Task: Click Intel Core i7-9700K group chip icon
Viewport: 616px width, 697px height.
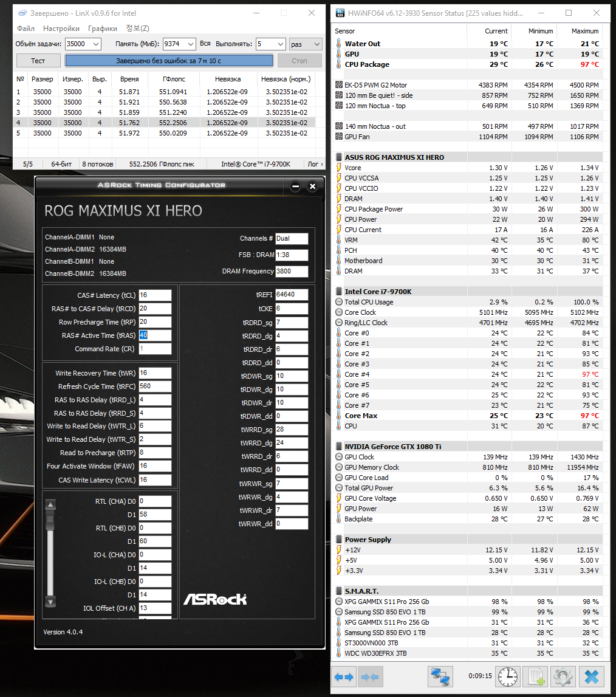Action: pyautogui.click(x=338, y=292)
